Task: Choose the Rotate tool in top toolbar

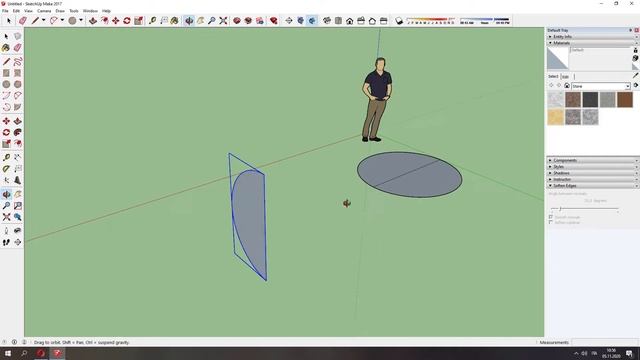Action: click(127, 20)
